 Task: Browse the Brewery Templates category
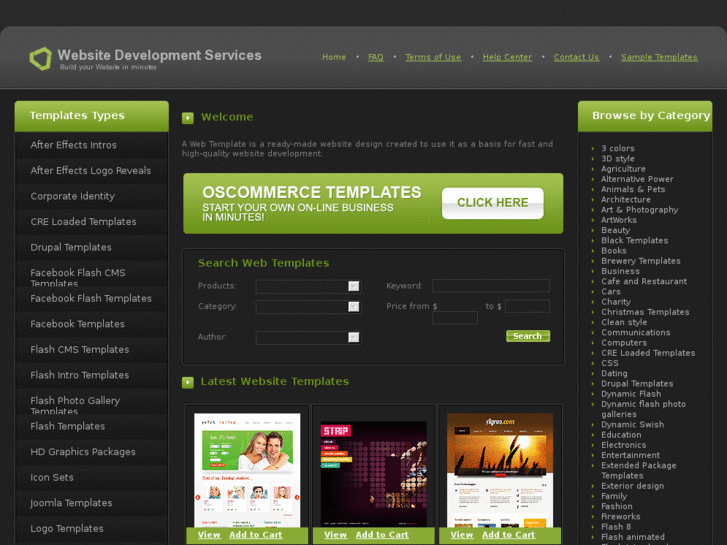click(641, 261)
